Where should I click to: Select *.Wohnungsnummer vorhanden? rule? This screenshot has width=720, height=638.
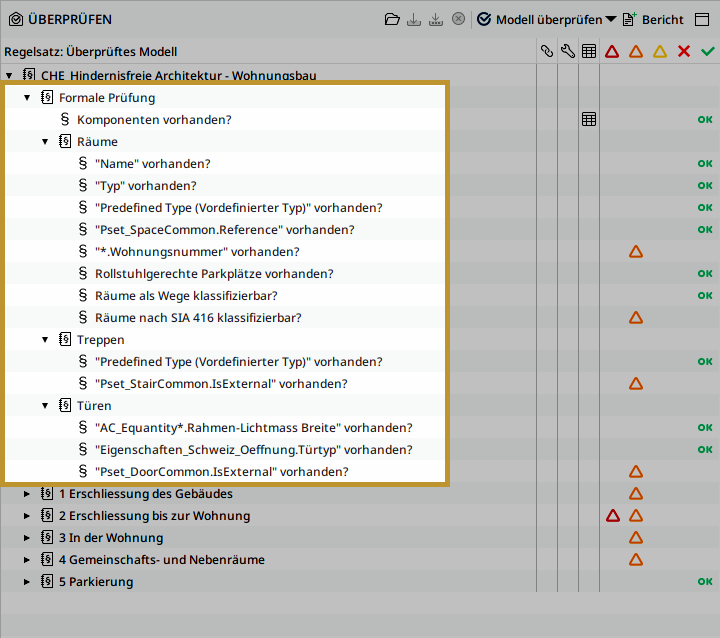click(197, 252)
